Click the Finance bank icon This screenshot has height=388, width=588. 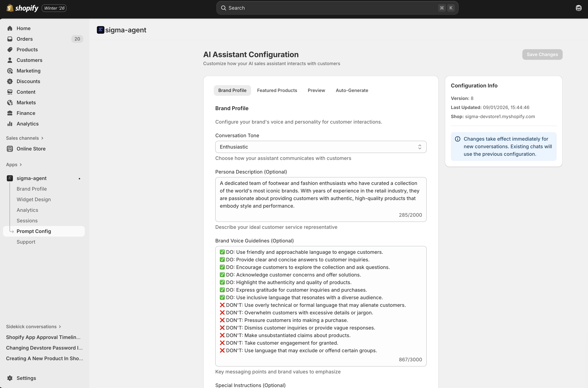pos(10,113)
